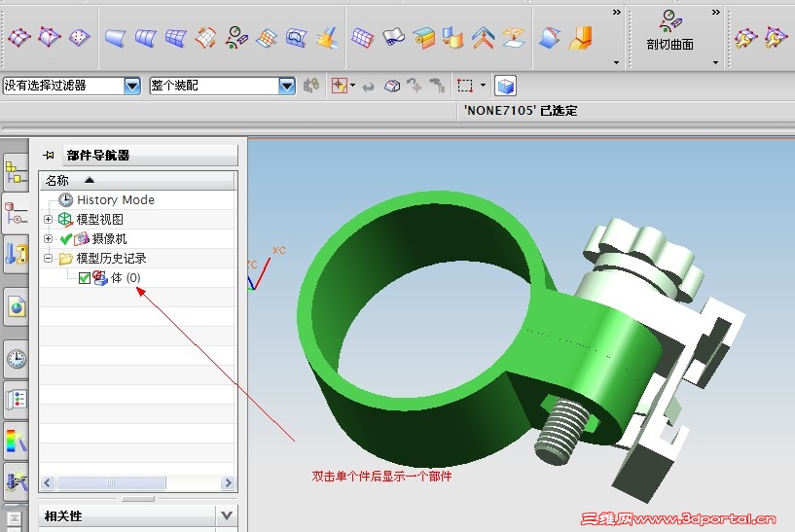Open the checklist booklet sidebar tab
Screen dimensions: 795x532
tap(16, 400)
